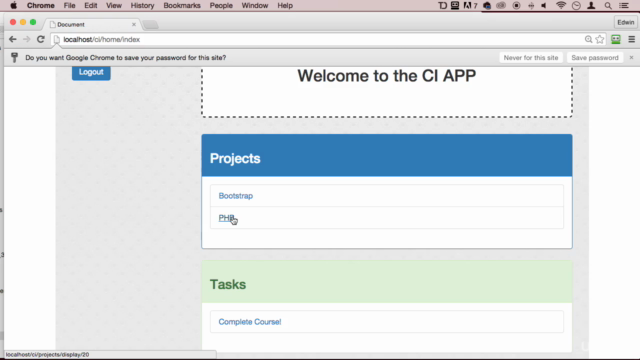Open the Window menu

[x=255, y=5]
